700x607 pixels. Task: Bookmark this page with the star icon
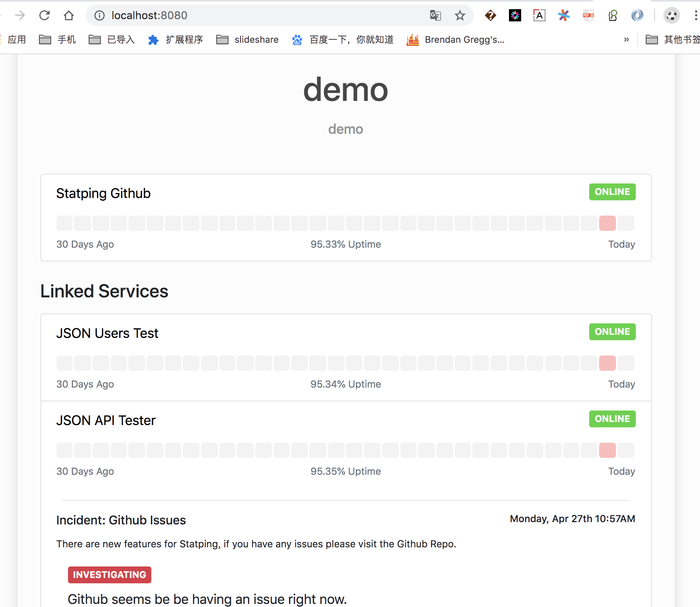pyautogui.click(x=460, y=15)
